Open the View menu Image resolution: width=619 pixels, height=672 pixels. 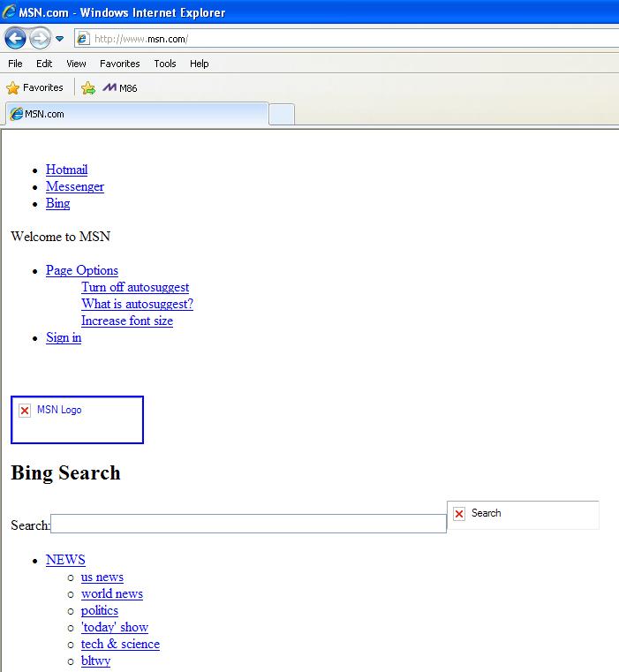pos(76,64)
